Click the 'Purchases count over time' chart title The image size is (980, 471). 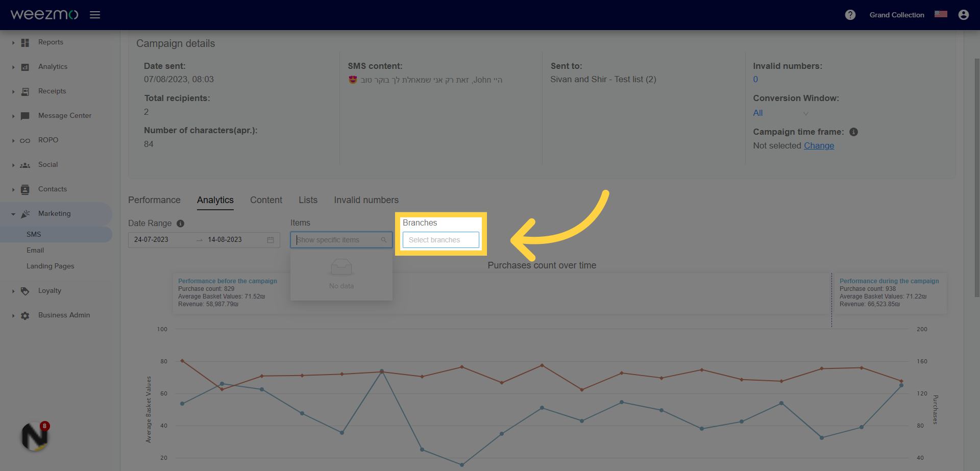click(x=542, y=265)
